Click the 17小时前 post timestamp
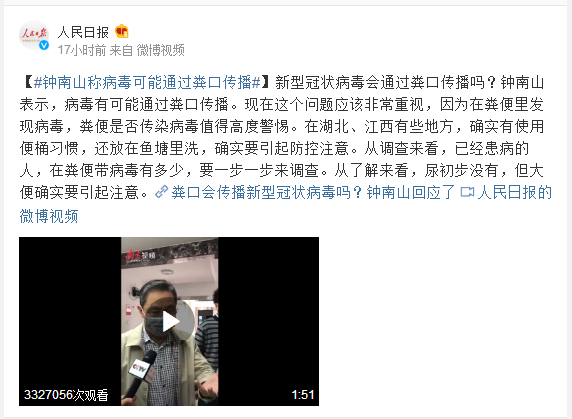The image size is (572, 419). pos(82,50)
